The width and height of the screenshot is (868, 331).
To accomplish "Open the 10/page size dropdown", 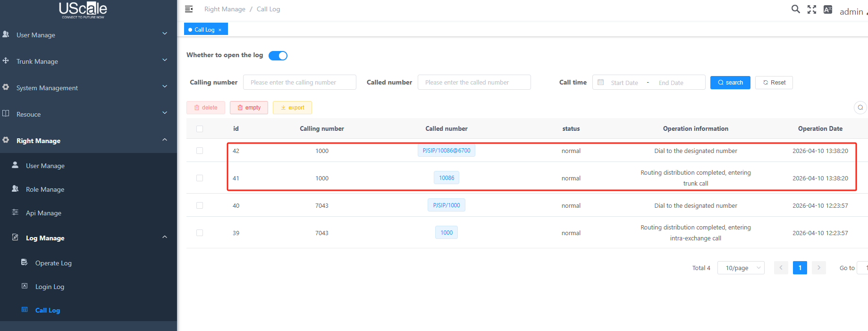I will click(x=741, y=268).
